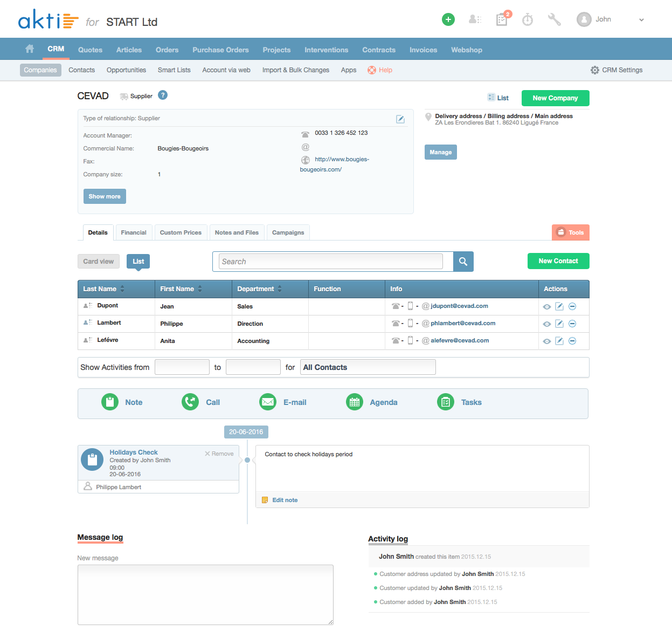
Task: Switch to the Financial tab
Action: (x=134, y=232)
